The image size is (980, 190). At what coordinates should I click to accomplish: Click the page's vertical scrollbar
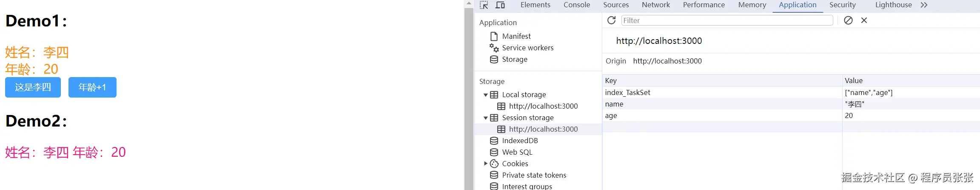coord(469,98)
